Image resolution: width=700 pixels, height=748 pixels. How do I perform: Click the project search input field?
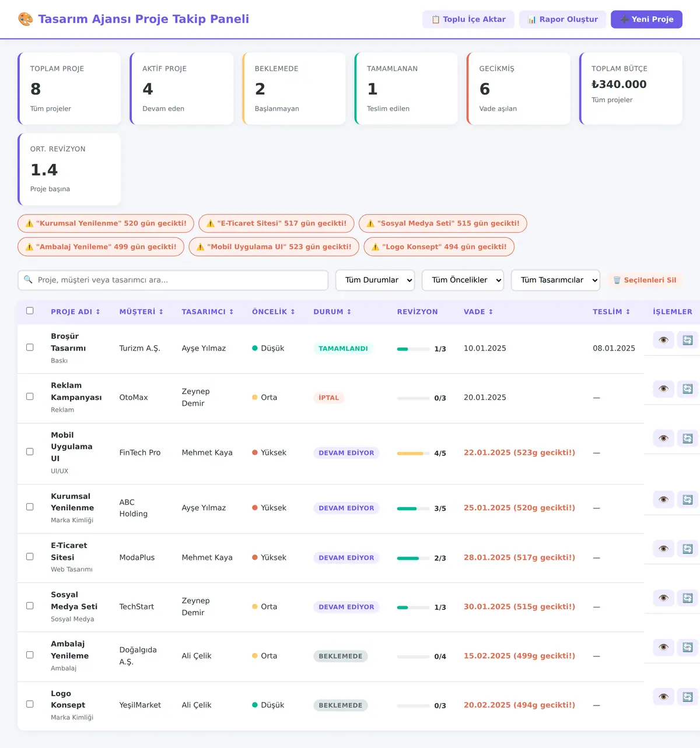tap(173, 280)
